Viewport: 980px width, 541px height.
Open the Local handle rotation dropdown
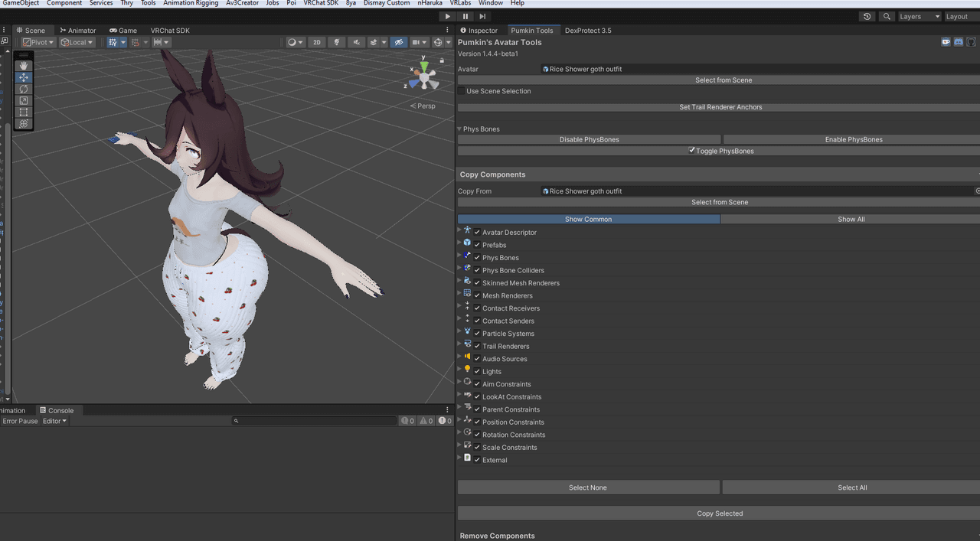click(77, 43)
